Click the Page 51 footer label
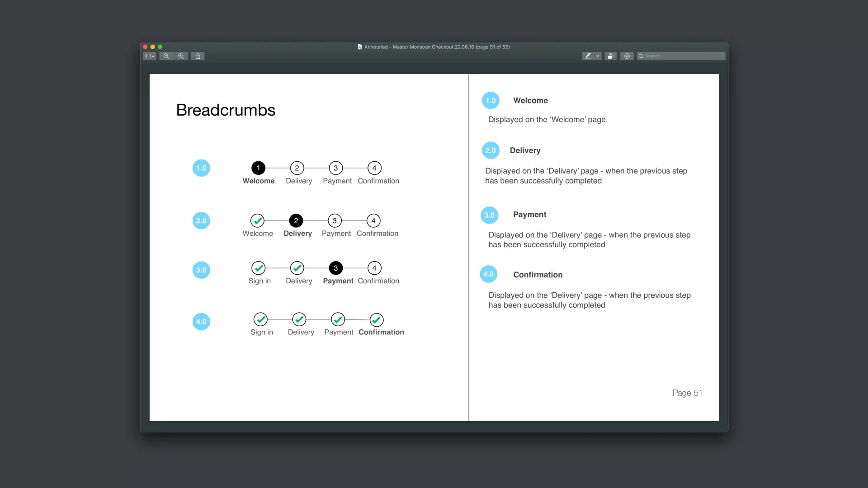Image resolution: width=868 pixels, height=488 pixels. tap(687, 393)
